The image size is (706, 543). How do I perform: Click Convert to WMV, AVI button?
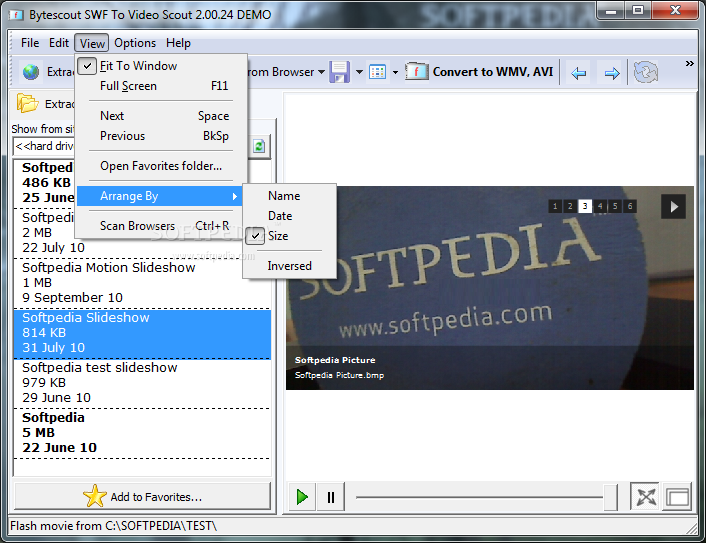coord(493,72)
